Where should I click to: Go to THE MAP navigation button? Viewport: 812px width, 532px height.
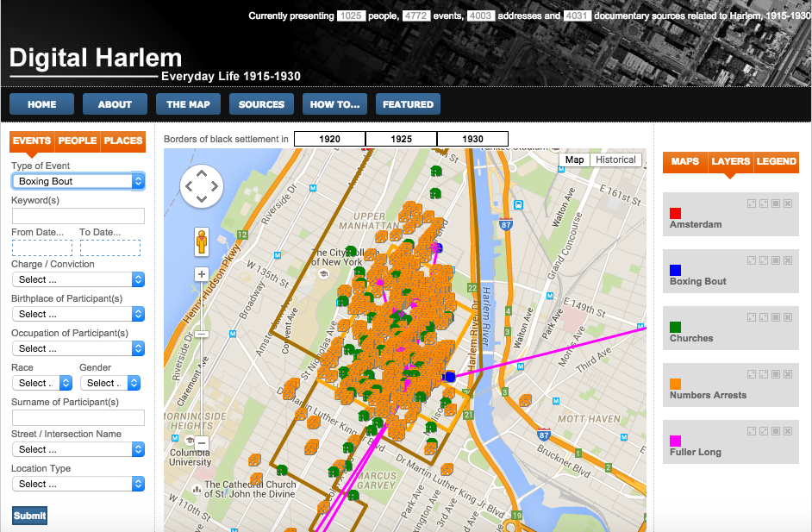pyautogui.click(x=188, y=104)
